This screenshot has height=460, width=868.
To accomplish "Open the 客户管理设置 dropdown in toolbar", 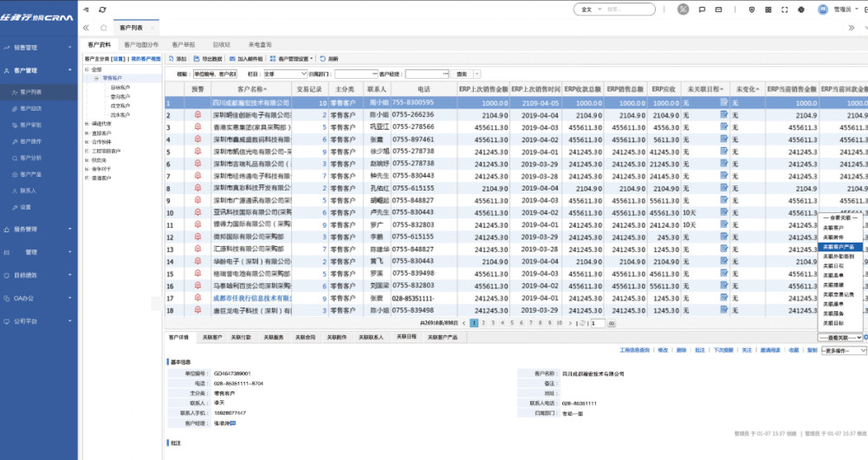I will point(291,58).
